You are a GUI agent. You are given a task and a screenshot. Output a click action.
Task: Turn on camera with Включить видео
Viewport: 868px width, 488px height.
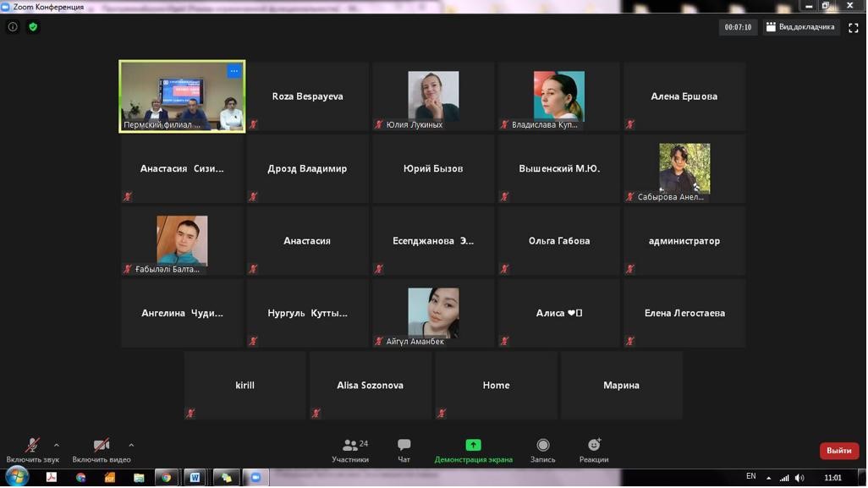click(101, 451)
